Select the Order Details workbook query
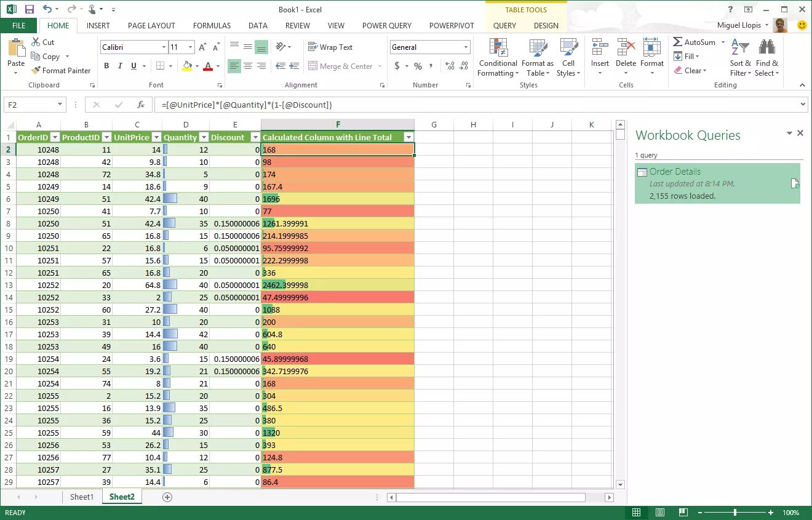The image size is (812, 520). click(x=717, y=183)
